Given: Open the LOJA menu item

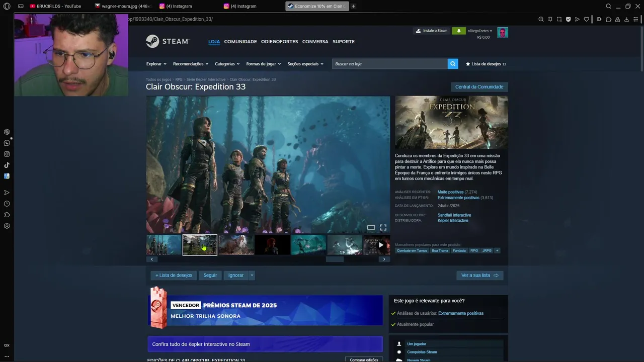Looking at the screenshot, I should [214, 41].
